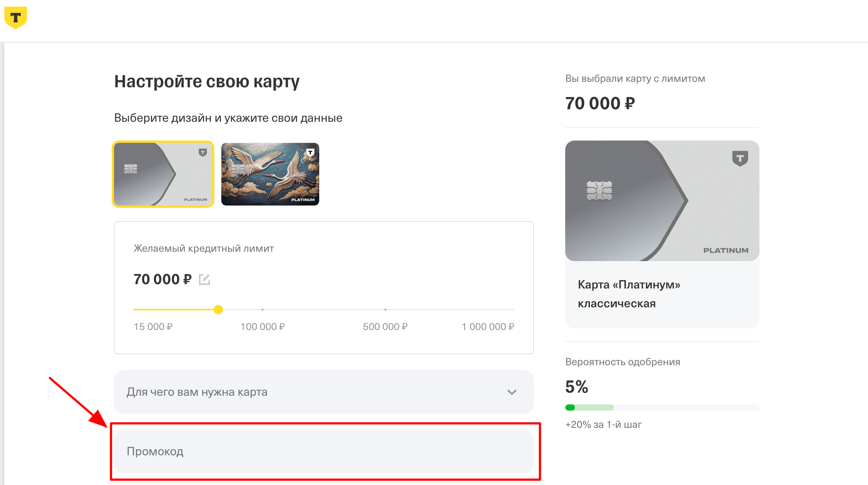The height and width of the screenshot is (485, 868).
Task: Click the T-Bank shield logo
Action: click(x=15, y=16)
